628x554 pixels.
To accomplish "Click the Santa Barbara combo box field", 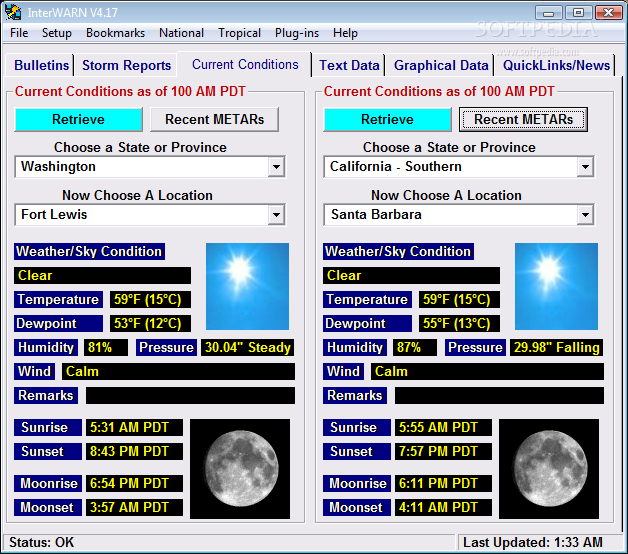I will tap(459, 215).
